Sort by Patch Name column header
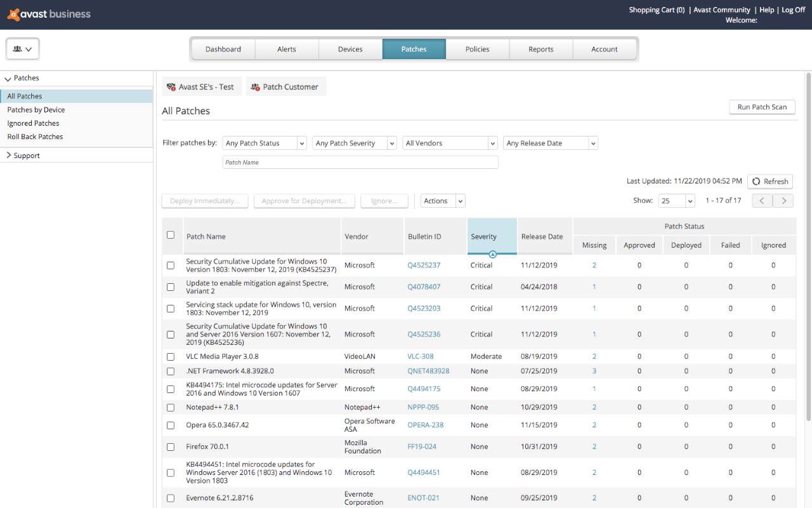The width and height of the screenshot is (812, 508). tap(262, 237)
